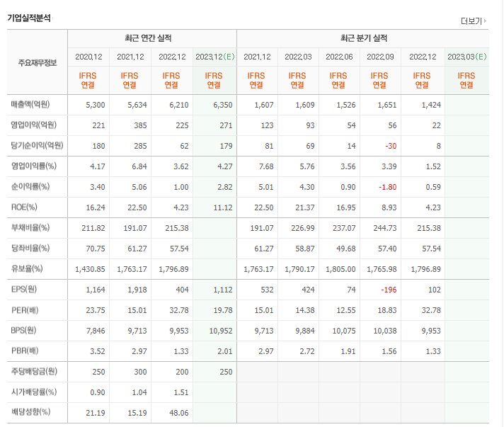Click the 2020.12 annual column header
This screenshot has width=504, height=427.
88,57
